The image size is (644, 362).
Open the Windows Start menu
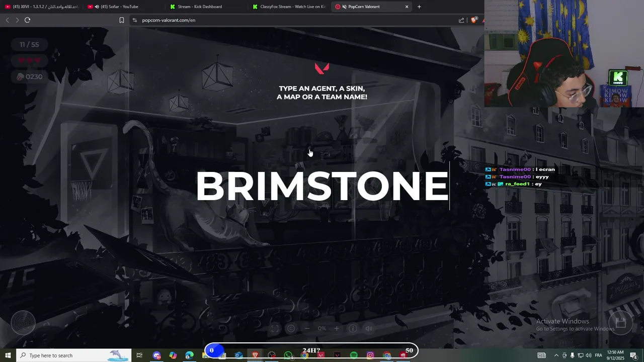pyautogui.click(x=8, y=355)
